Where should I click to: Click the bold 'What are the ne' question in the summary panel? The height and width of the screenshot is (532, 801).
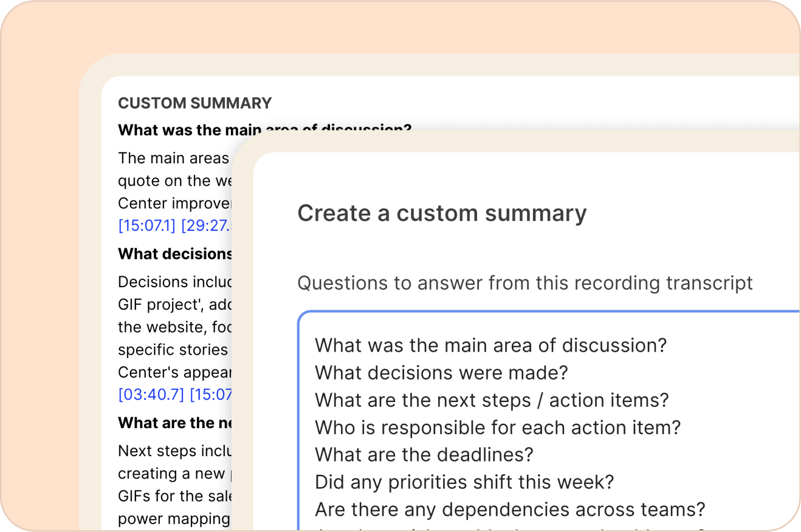click(x=175, y=423)
